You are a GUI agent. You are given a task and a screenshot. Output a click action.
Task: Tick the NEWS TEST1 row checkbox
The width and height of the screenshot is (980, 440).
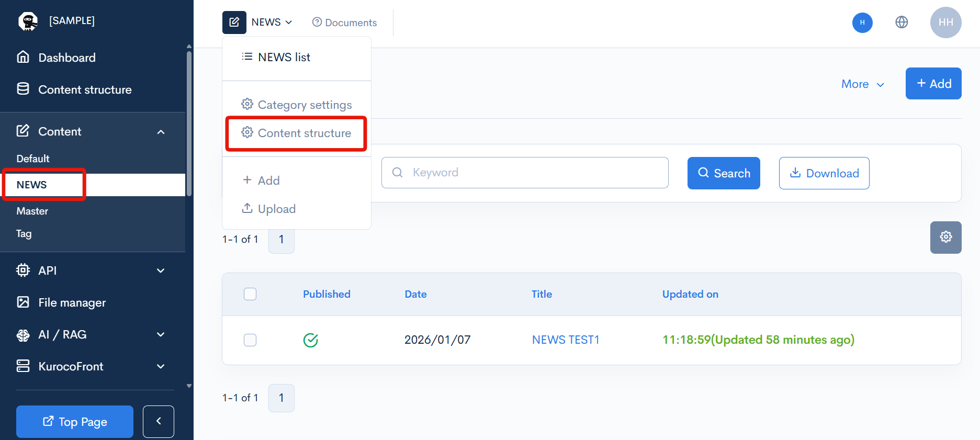pyautogui.click(x=250, y=340)
